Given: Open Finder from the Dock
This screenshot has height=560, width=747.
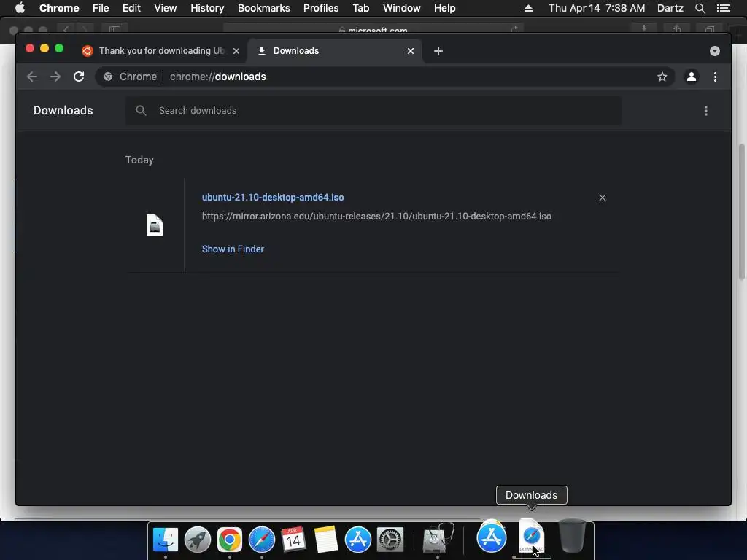Looking at the screenshot, I should click(166, 540).
